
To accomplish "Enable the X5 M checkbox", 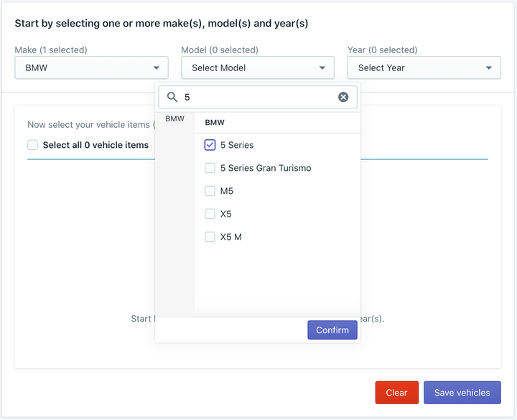I will coord(210,237).
